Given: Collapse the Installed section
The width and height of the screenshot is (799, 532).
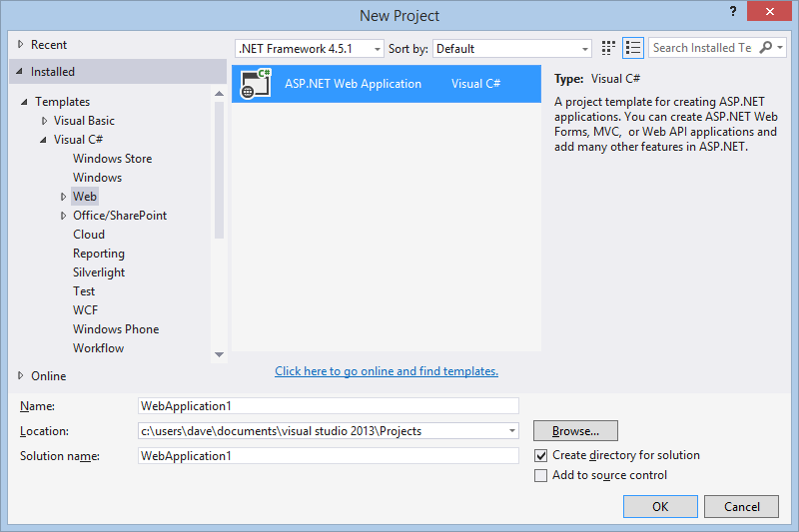Looking at the screenshot, I should (19, 71).
